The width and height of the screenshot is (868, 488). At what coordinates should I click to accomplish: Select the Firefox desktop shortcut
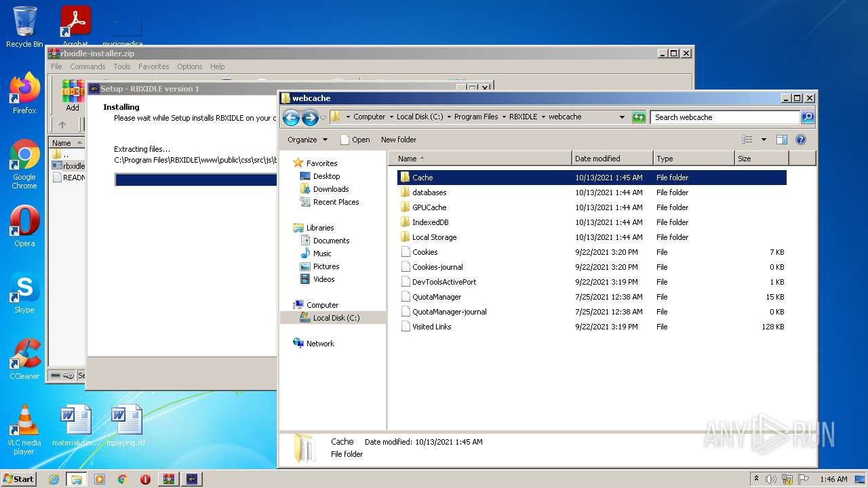[24, 94]
